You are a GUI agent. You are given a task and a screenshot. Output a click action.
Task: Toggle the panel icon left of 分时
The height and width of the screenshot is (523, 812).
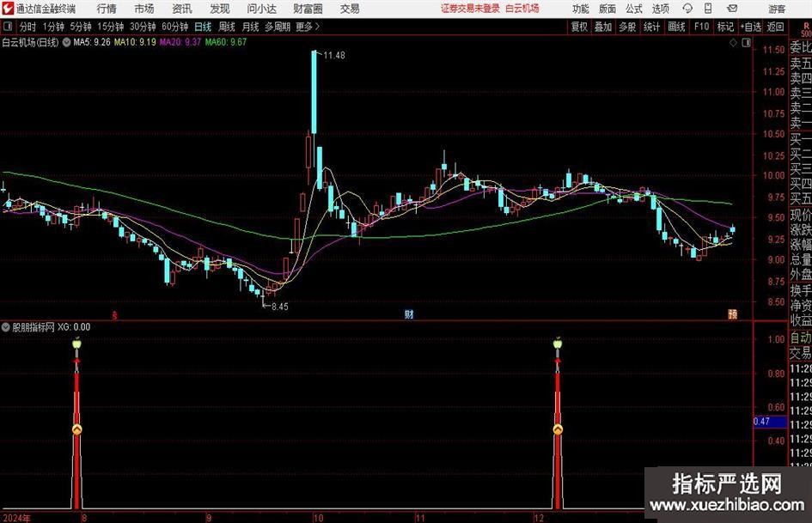pos(8,27)
